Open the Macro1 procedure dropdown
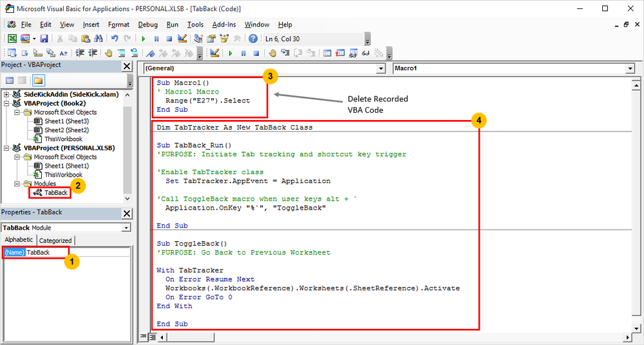Screen dimensions: 644x345 (514, 68)
